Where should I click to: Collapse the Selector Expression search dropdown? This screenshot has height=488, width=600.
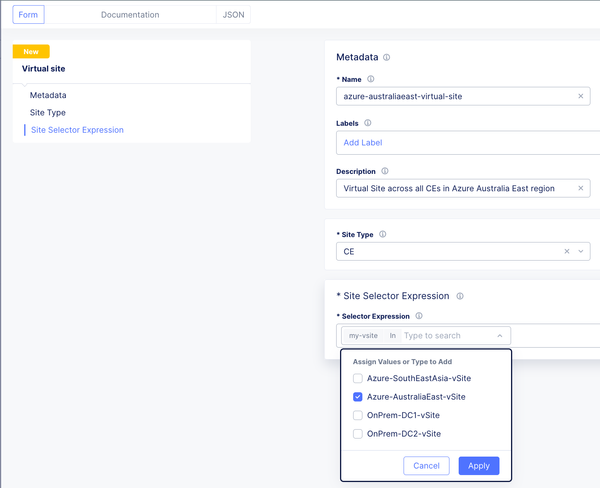click(500, 336)
